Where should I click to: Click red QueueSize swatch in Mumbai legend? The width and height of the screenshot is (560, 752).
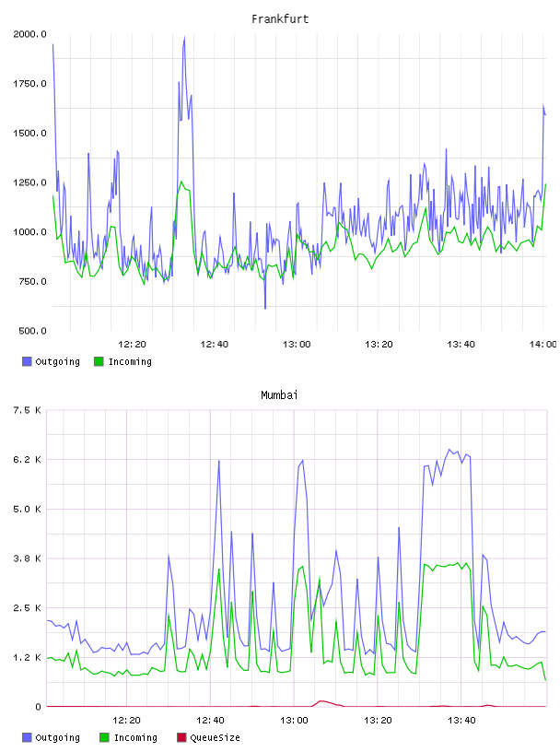tap(181, 737)
